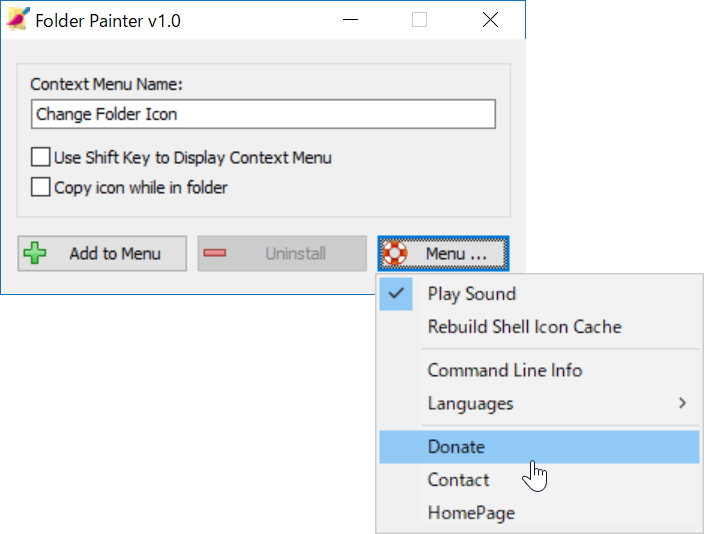The width and height of the screenshot is (704, 534).
Task: Click the green plus icon on Add to Menu
Action: [x=35, y=253]
